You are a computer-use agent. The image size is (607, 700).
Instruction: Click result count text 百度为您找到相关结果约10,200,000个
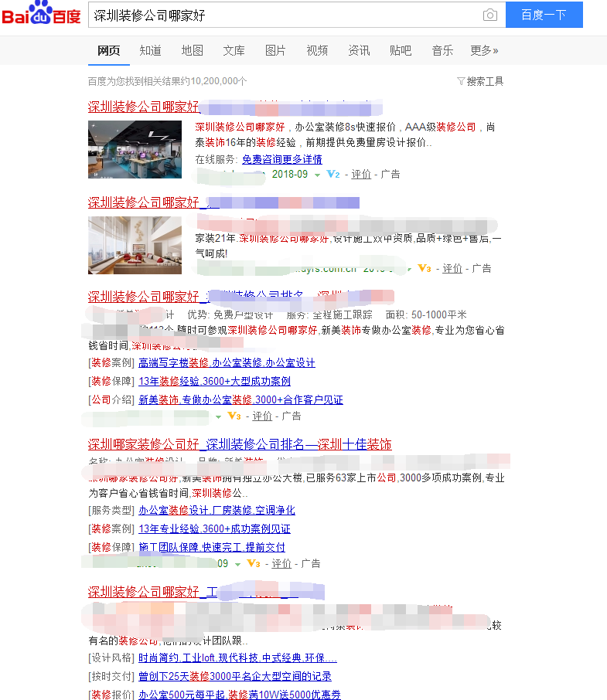coord(168,81)
